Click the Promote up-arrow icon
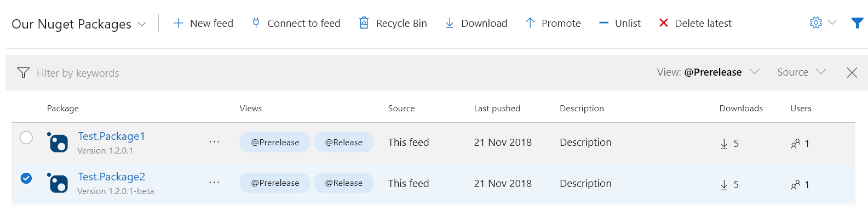Viewport: 868px width, 210px height. tap(530, 23)
